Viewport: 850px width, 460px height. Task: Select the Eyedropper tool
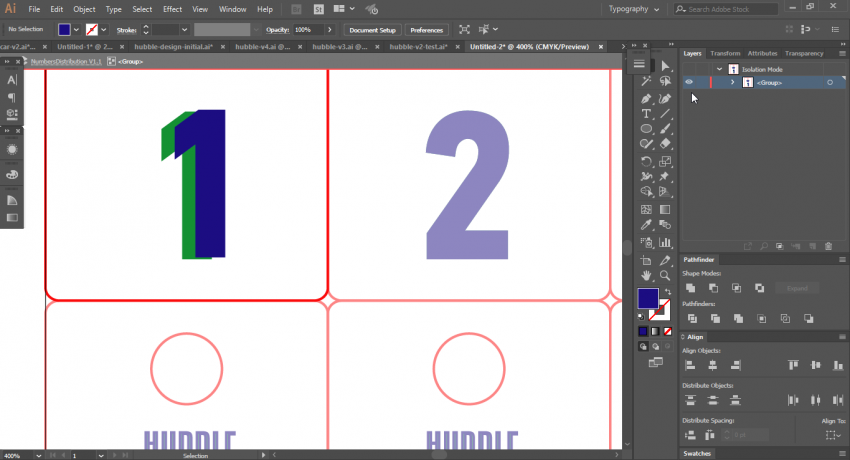pyautogui.click(x=647, y=225)
